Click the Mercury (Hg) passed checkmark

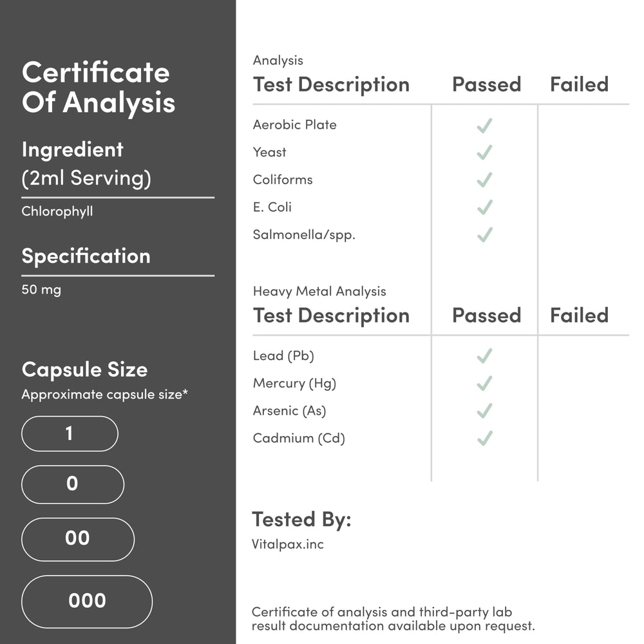pyautogui.click(x=484, y=383)
